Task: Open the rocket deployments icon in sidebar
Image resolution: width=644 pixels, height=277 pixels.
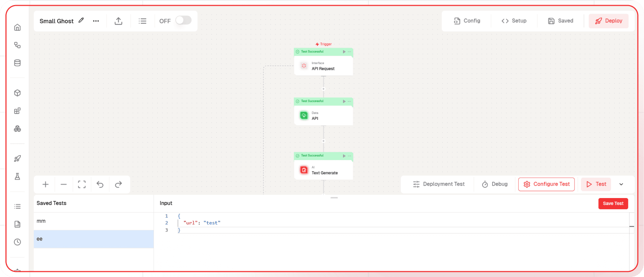Action: pos(17,159)
